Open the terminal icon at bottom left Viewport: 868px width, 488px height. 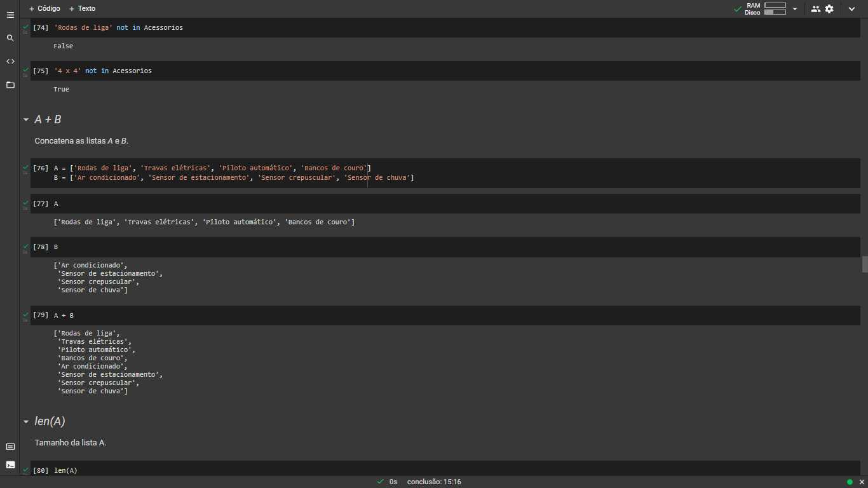pos(10,464)
